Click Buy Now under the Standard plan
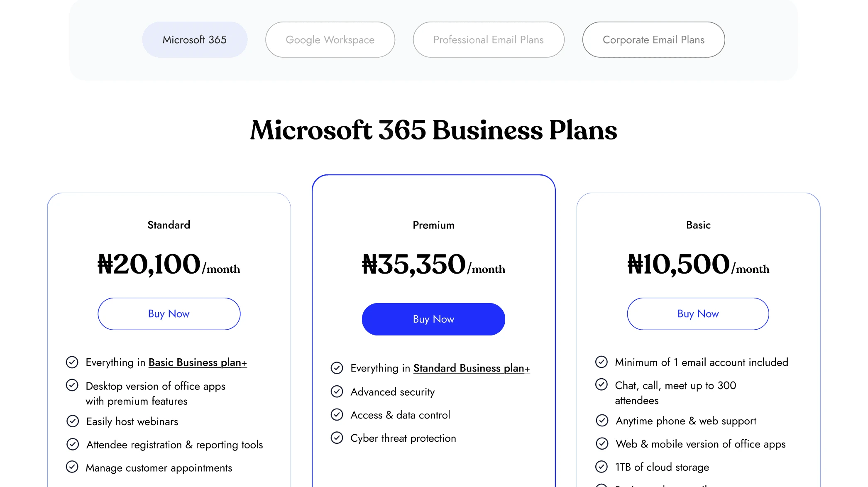The image size is (868, 487). click(169, 314)
